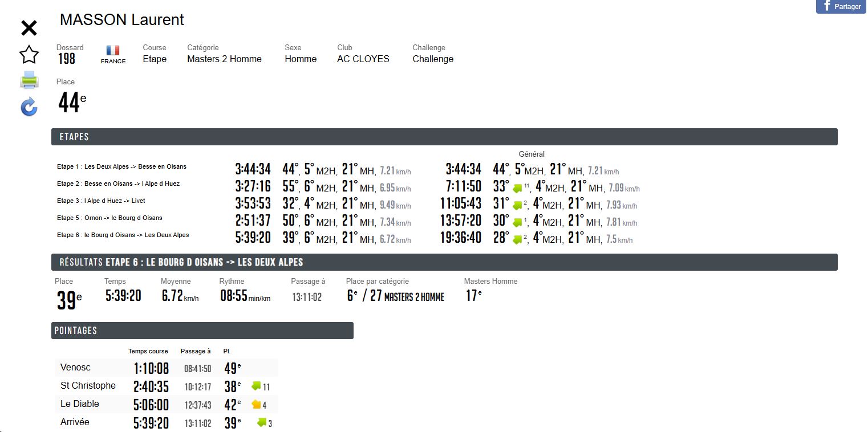Open Etape 1 Les Deux Alpes row
This screenshot has width=868, height=432.
[x=122, y=166]
